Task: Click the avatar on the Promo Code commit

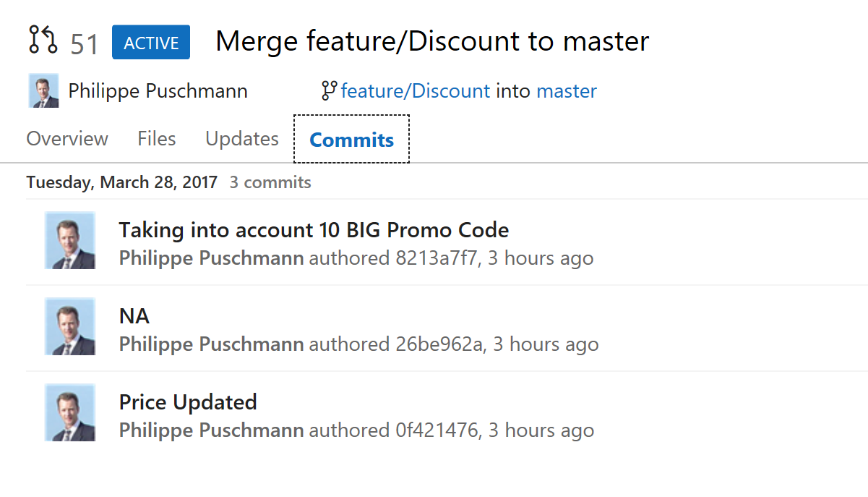Action: [69, 240]
